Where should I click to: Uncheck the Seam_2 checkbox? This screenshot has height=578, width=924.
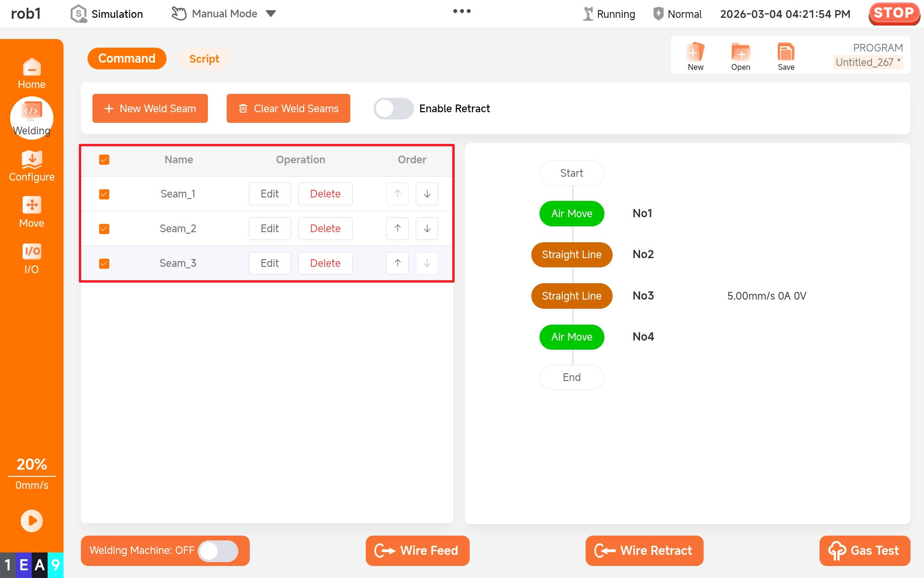coord(104,229)
